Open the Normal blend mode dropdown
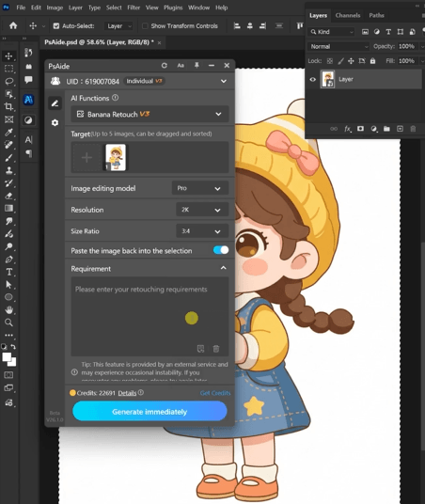This screenshot has width=425, height=504. [x=338, y=47]
